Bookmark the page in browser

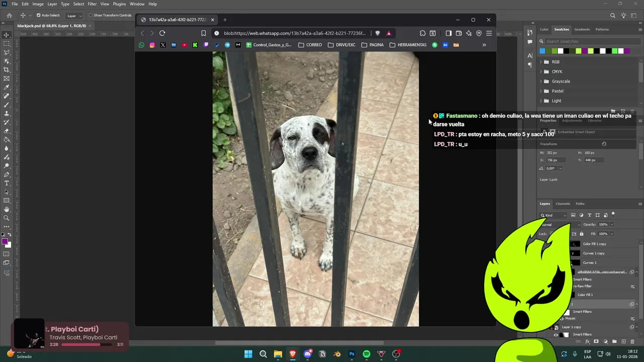203,33
